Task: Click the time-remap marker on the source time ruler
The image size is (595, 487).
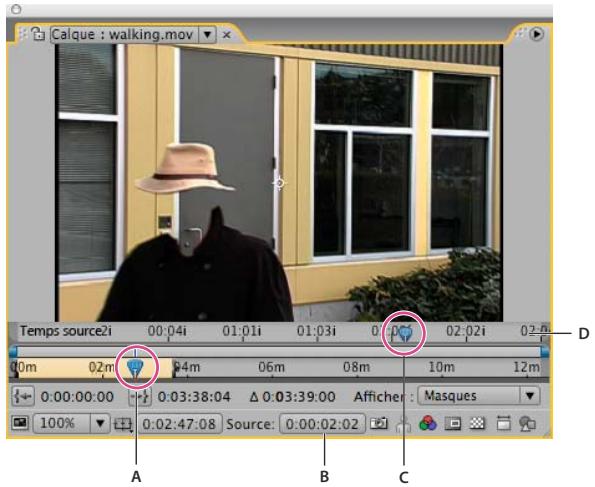Action: point(405,334)
